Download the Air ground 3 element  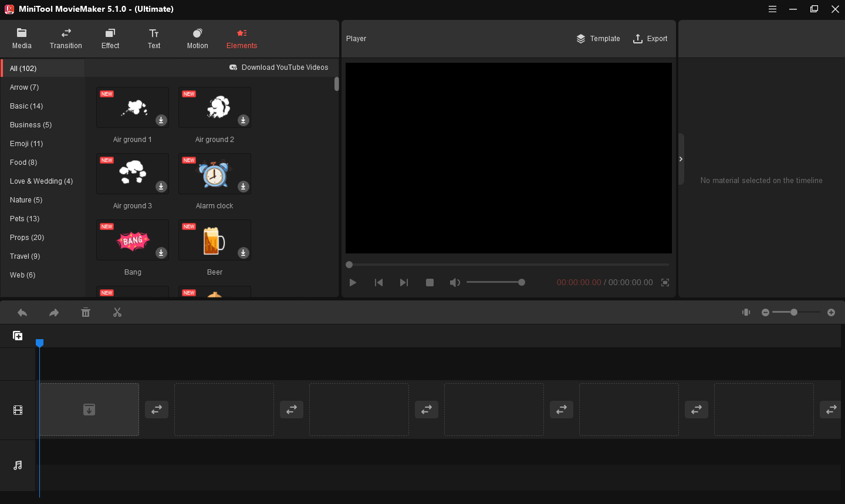pos(161,187)
